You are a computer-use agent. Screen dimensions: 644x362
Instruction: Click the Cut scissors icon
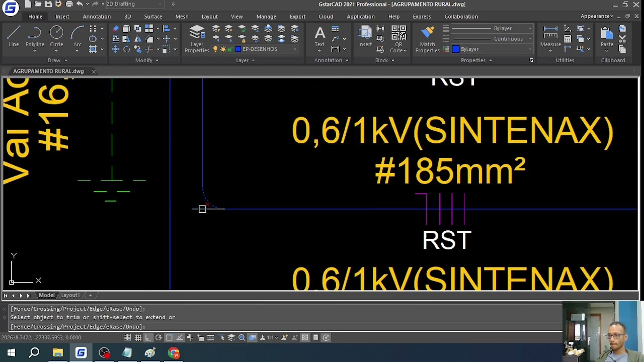pyautogui.click(x=622, y=39)
